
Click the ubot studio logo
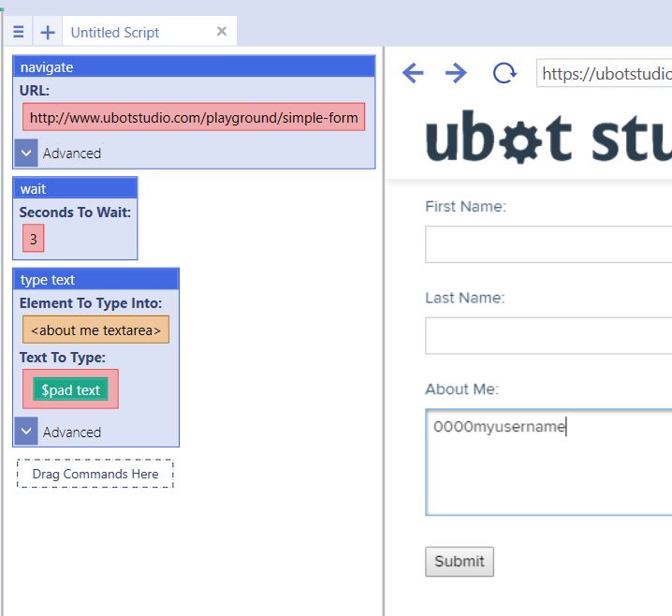click(548, 138)
